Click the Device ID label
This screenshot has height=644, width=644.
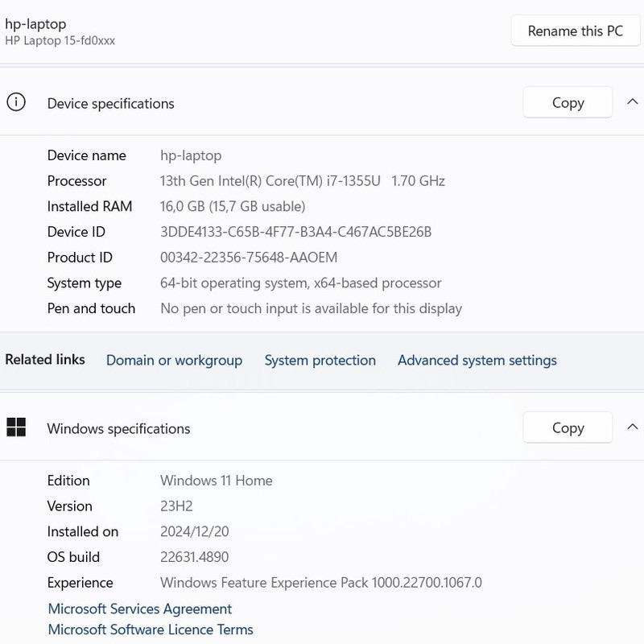coord(76,232)
